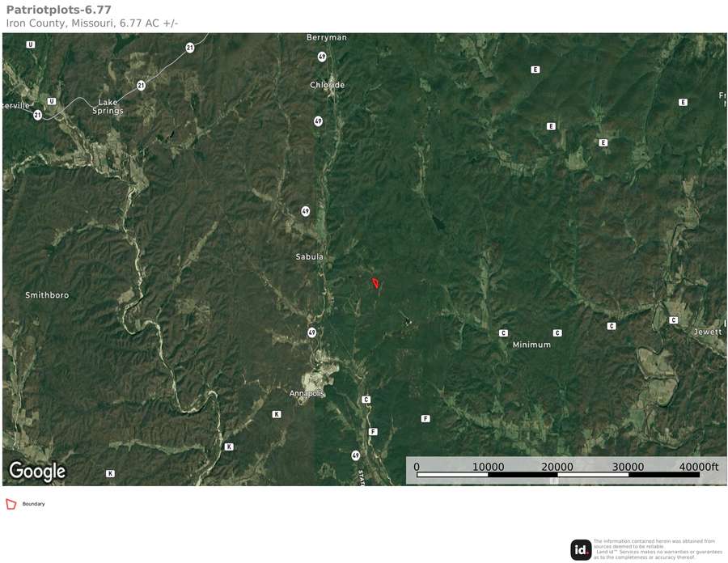Click the Land id logo icon
Screen dimensions: 728x563
click(x=581, y=550)
